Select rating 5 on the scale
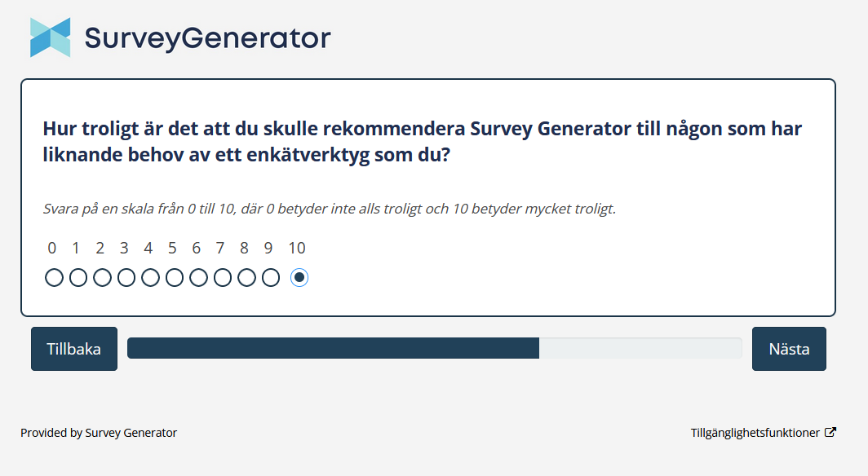The image size is (868, 476). pyautogui.click(x=173, y=277)
